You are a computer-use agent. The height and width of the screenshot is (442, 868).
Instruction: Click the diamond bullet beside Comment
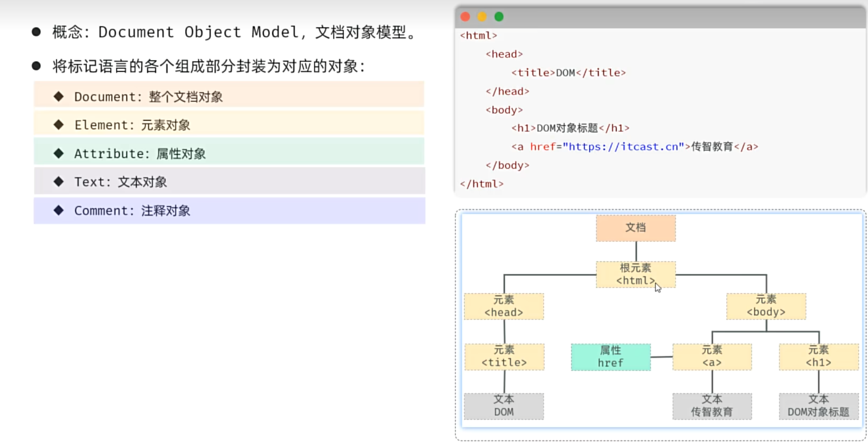coord(59,210)
